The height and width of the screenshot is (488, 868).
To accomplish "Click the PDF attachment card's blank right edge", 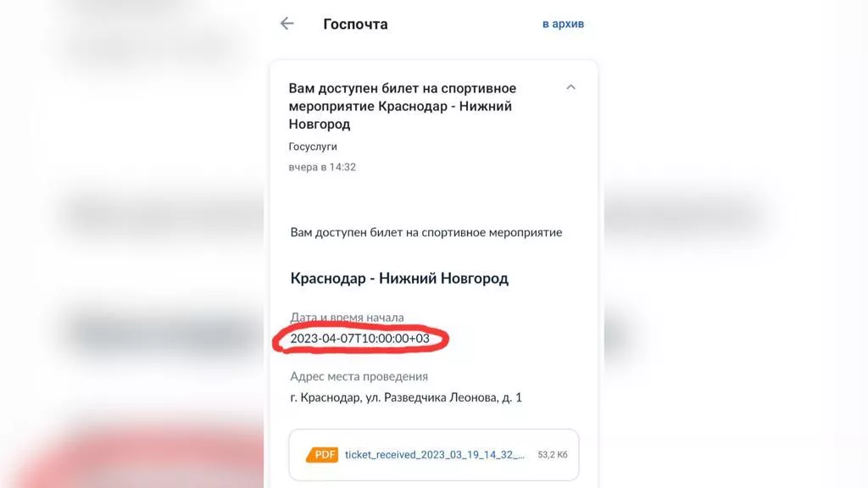I will 575,455.
